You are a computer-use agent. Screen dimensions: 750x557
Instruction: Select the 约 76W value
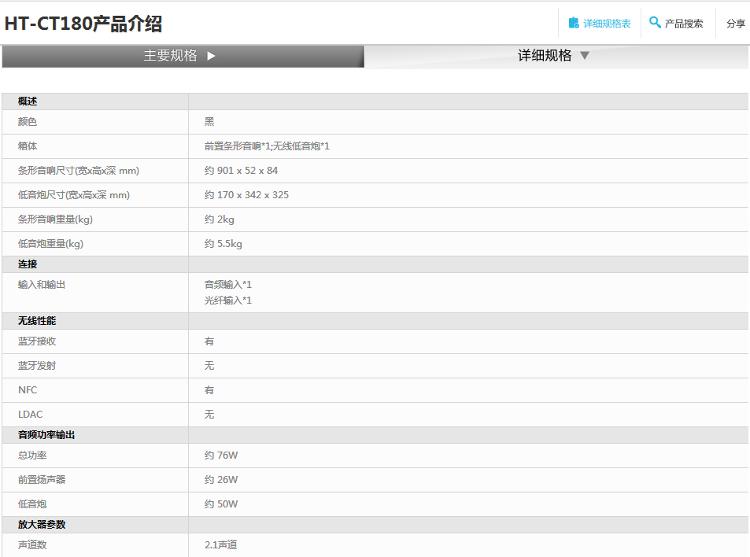pyautogui.click(x=221, y=456)
